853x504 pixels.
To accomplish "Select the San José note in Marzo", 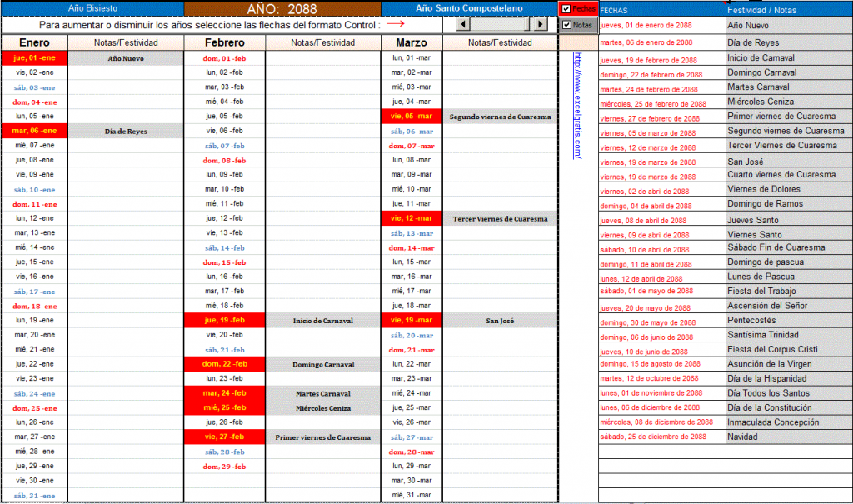I will (500, 321).
